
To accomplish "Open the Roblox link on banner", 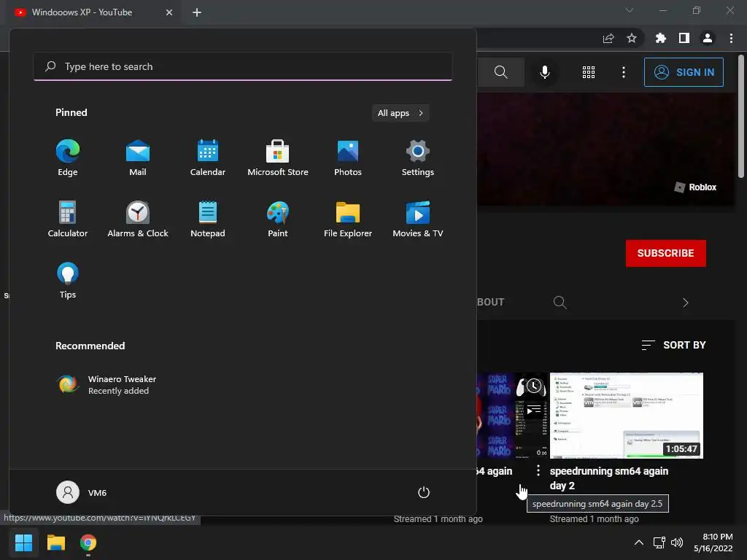I will tap(695, 187).
